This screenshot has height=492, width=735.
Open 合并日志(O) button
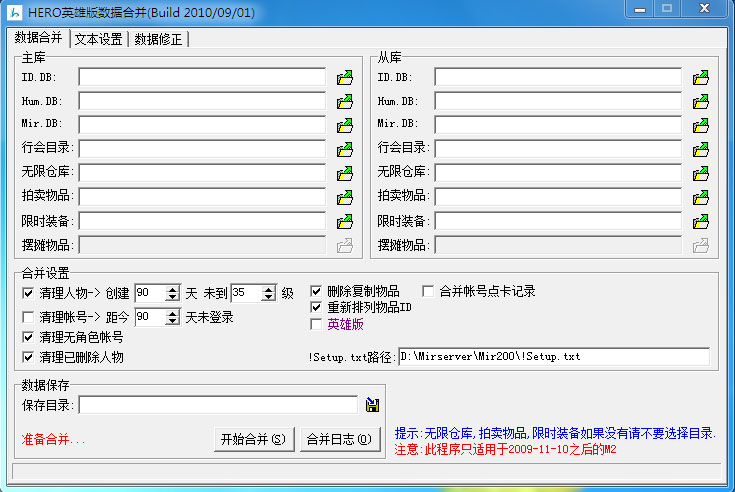pyautogui.click(x=340, y=439)
